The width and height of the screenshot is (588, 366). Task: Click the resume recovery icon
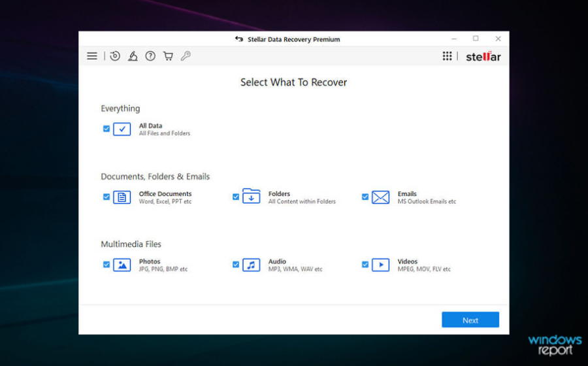115,56
